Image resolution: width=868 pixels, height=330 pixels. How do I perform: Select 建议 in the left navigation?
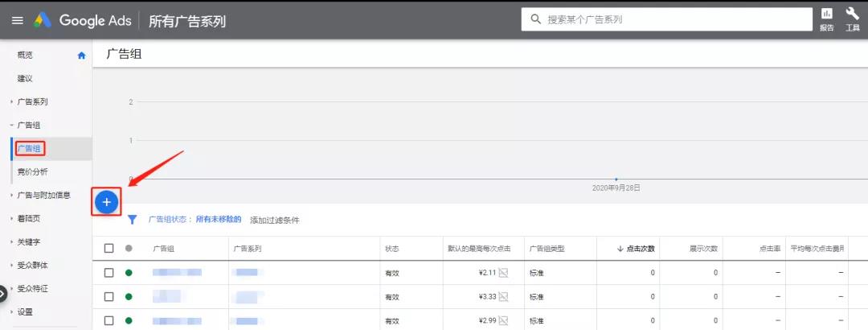[25, 79]
